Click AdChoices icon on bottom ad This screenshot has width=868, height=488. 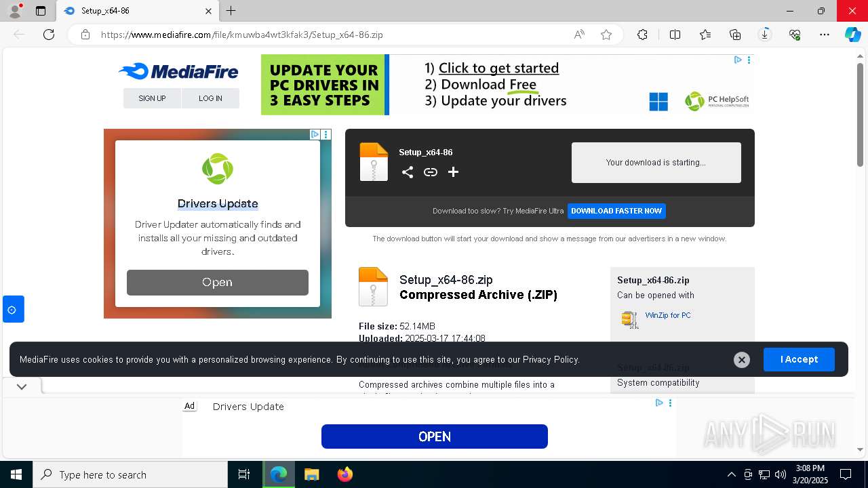(x=658, y=403)
